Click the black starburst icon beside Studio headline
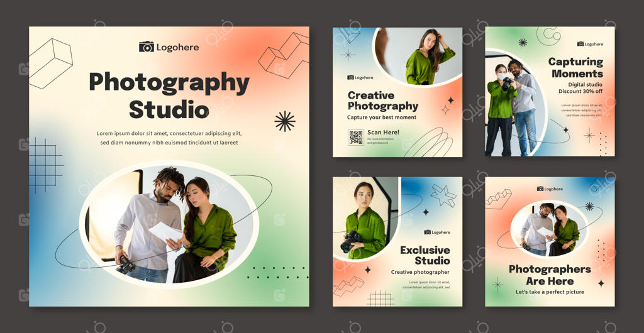This screenshot has width=644, height=333. 284,121
